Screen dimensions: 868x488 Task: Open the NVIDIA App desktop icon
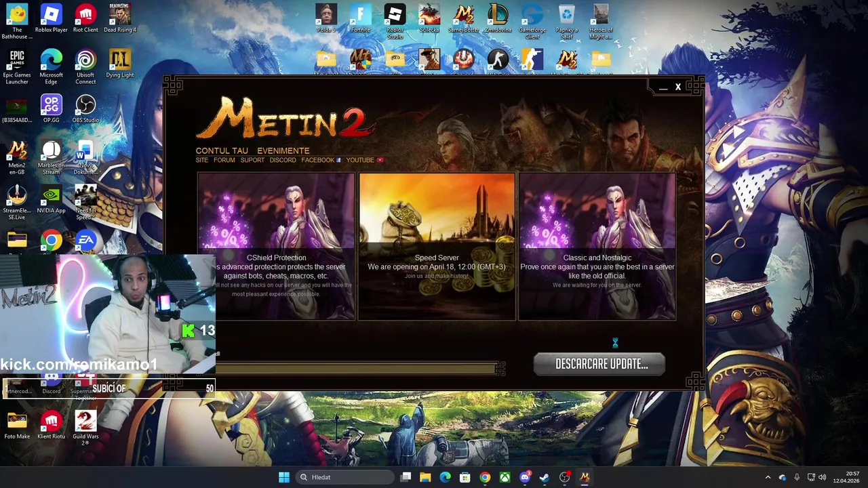(52, 199)
